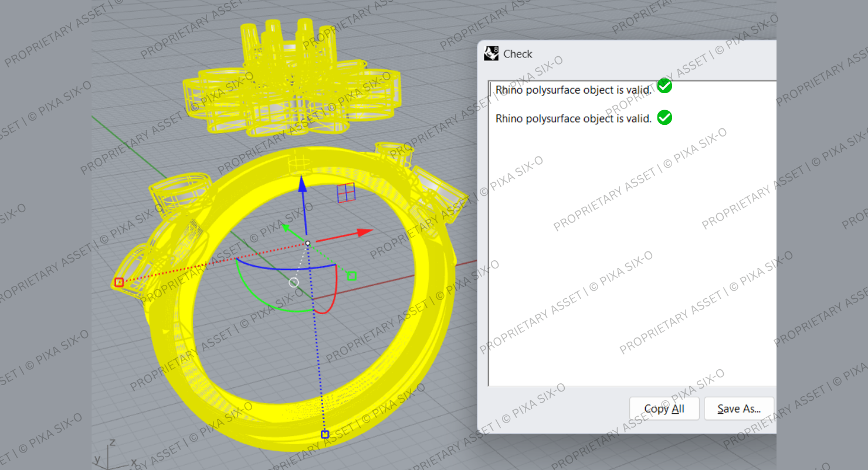Click the gumball origin point at arrows' base
Viewport: 868px width, 470px height.
click(307, 243)
